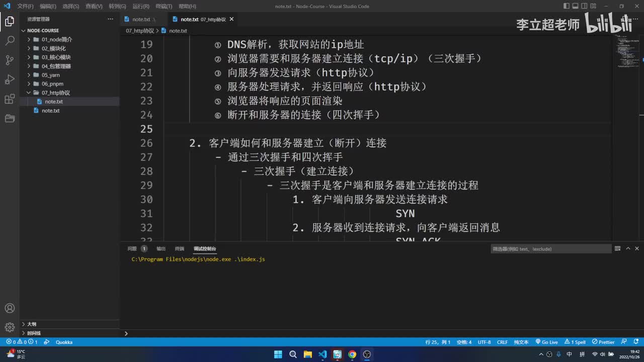
Task: Open the 文件(F) menu
Action: click(x=25, y=6)
